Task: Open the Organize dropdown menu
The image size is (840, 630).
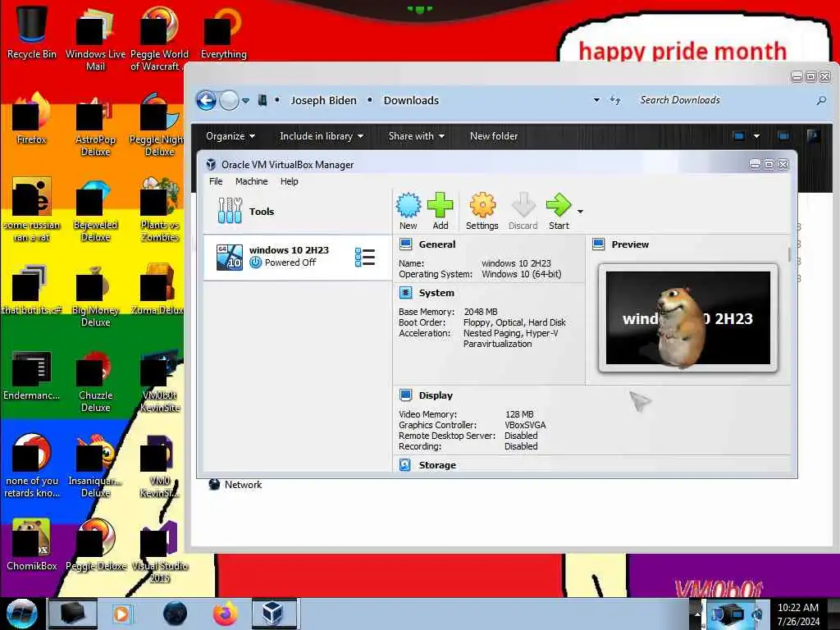Action: click(231, 136)
